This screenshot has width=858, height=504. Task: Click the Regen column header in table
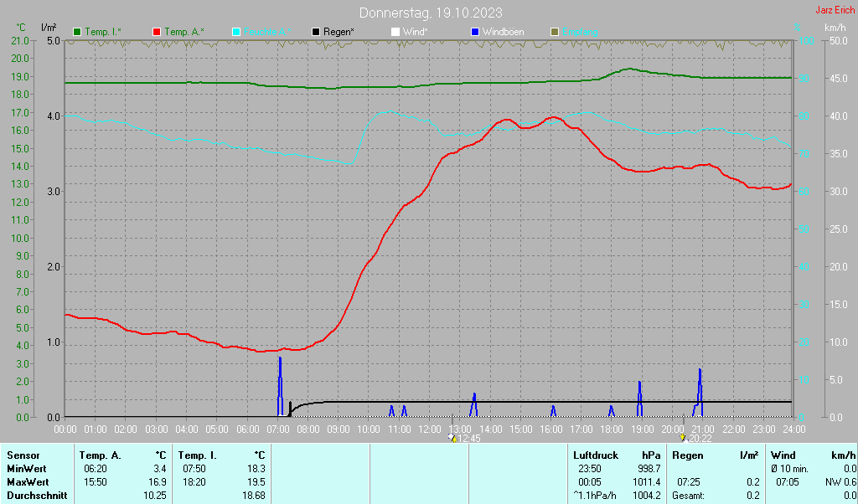pyautogui.click(x=688, y=455)
